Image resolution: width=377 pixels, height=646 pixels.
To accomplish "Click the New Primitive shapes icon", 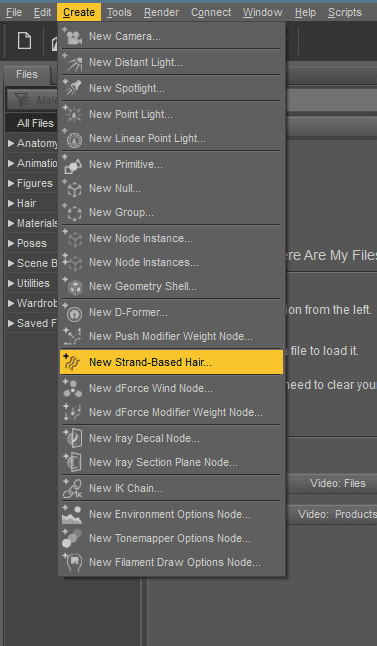I will (73, 164).
